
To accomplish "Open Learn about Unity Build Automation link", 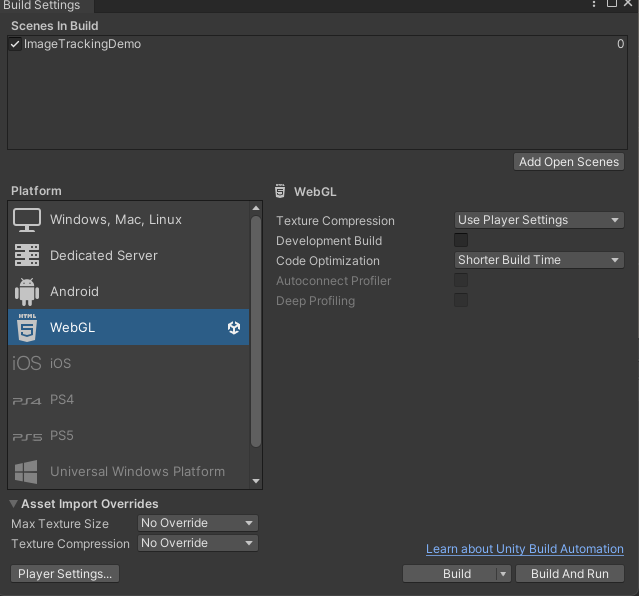I will 524,549.
